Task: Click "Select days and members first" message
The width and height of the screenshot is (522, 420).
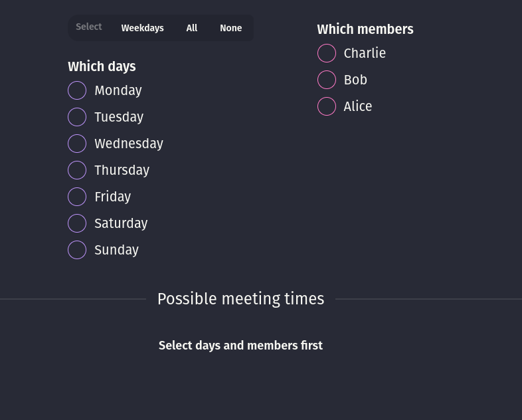Action: click(x=240, y=346)
